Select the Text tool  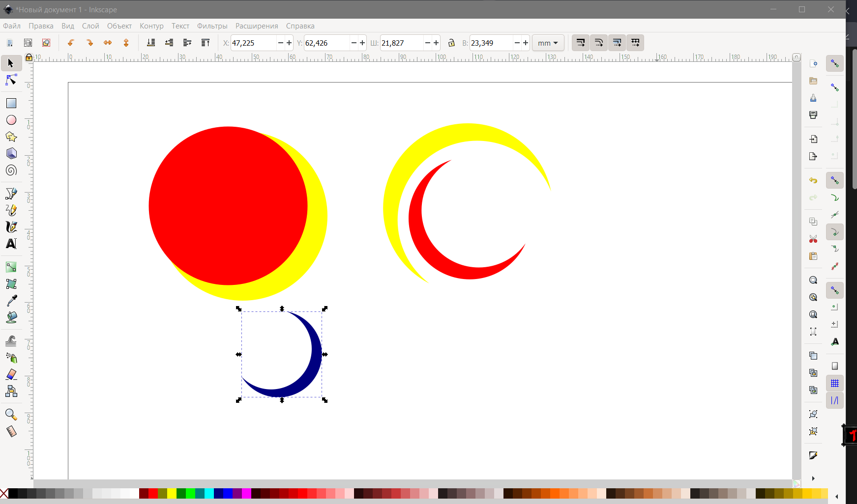click(11, 244)
